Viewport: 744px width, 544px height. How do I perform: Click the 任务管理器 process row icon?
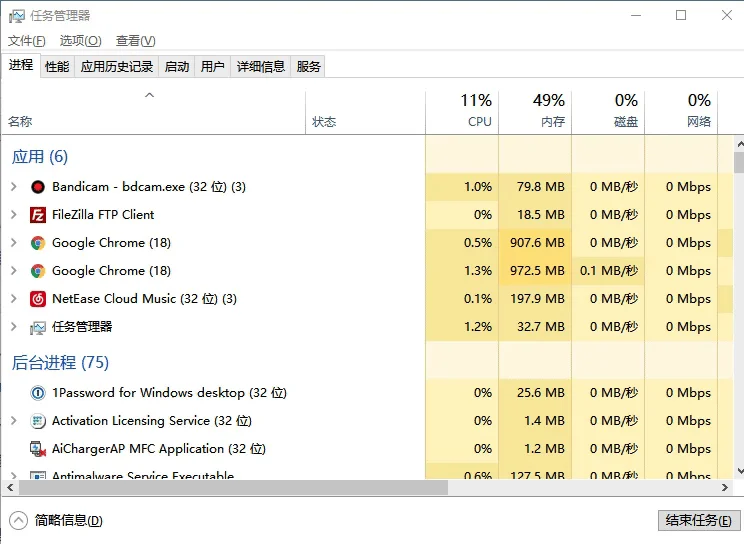[38, 328]
